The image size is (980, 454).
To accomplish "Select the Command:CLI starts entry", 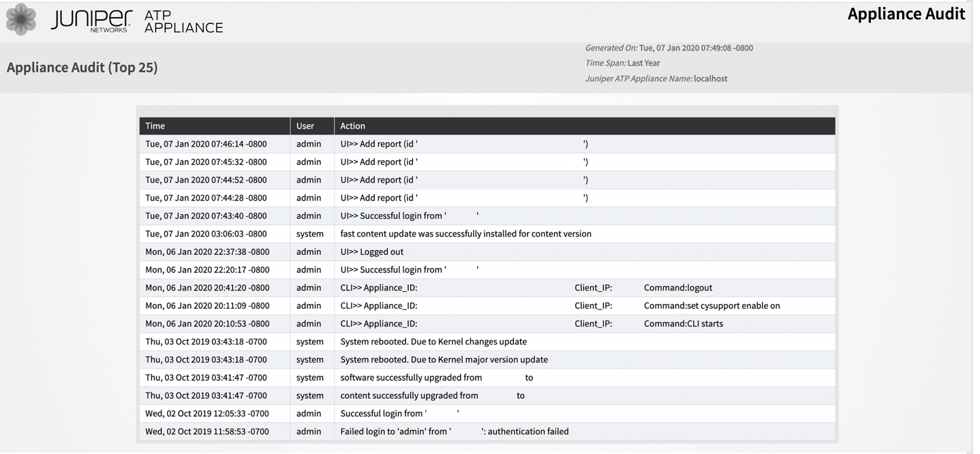I will click(684, 324).
